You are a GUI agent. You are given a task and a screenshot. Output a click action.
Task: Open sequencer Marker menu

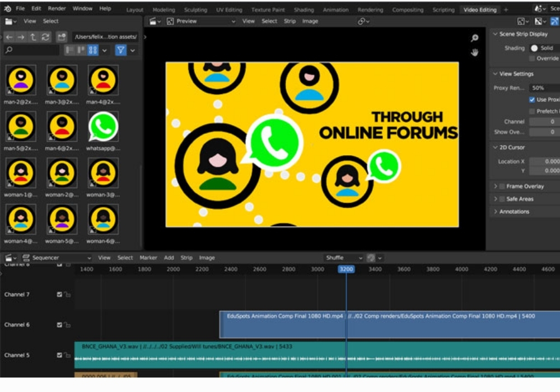coord(148,258)
